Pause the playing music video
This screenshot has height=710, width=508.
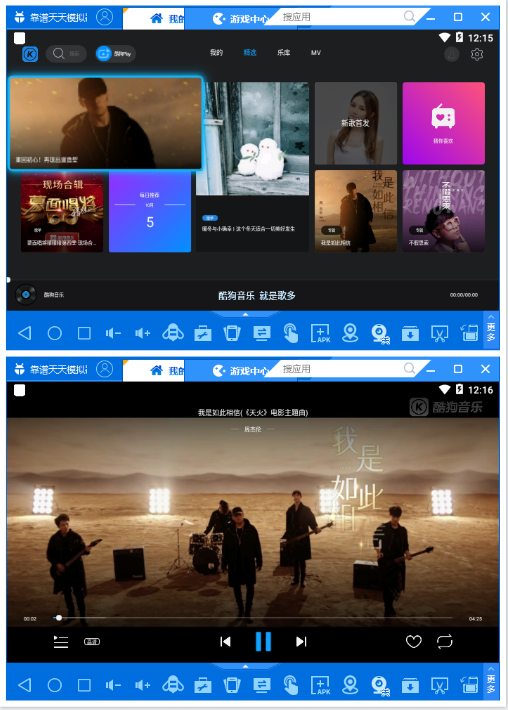tap(263, 641)
